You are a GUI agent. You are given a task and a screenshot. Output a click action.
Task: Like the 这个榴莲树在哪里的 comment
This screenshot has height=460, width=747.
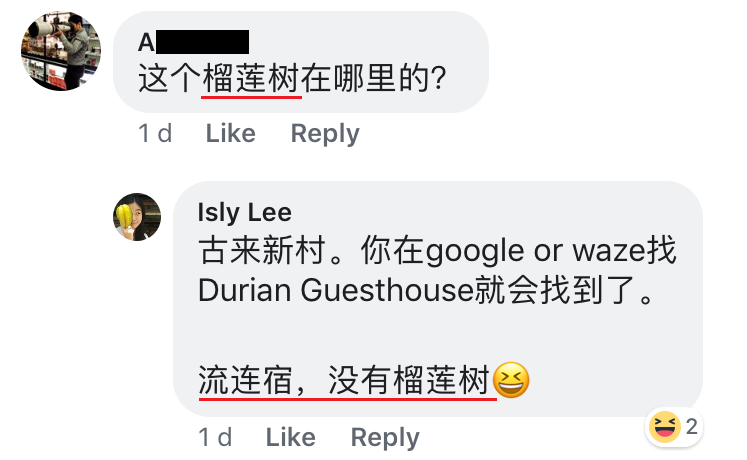point(231,133)
